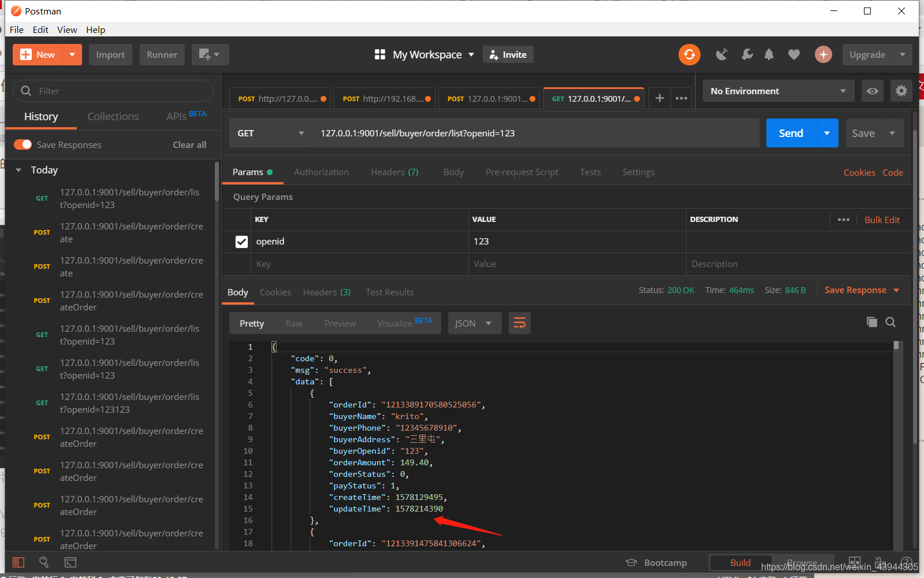This screenshot has width=924, height=578.
Task: Click the Import button
Action: click(110, 54)
